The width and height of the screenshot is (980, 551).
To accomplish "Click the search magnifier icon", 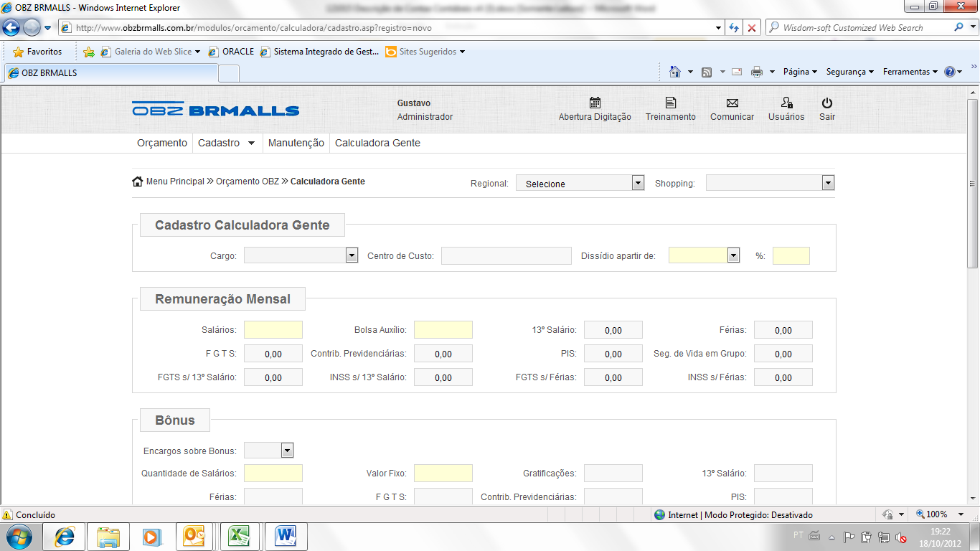I will pyautogui.click(x=959, y=27).
